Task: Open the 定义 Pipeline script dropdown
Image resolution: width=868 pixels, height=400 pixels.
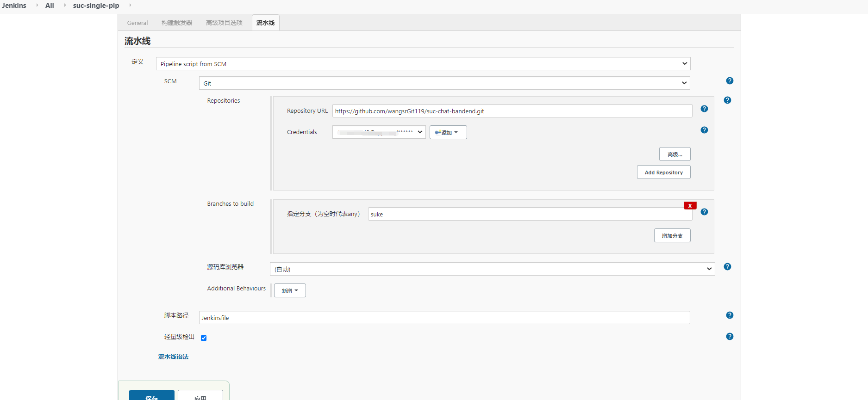Action: [x=423, y=64]
